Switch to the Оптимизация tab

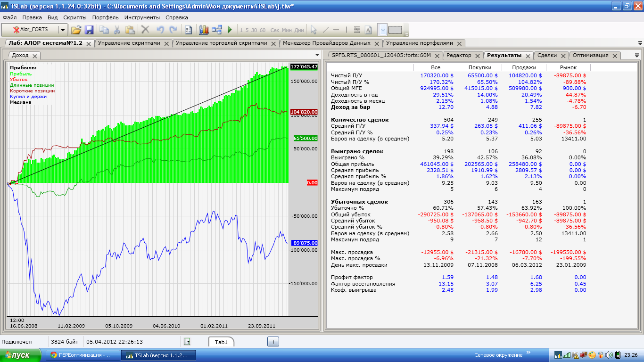point(590,55)
